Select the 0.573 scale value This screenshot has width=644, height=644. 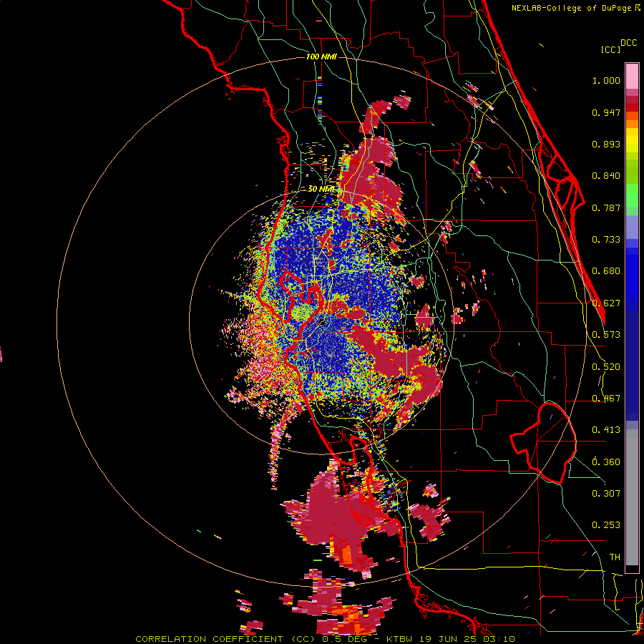606,335
